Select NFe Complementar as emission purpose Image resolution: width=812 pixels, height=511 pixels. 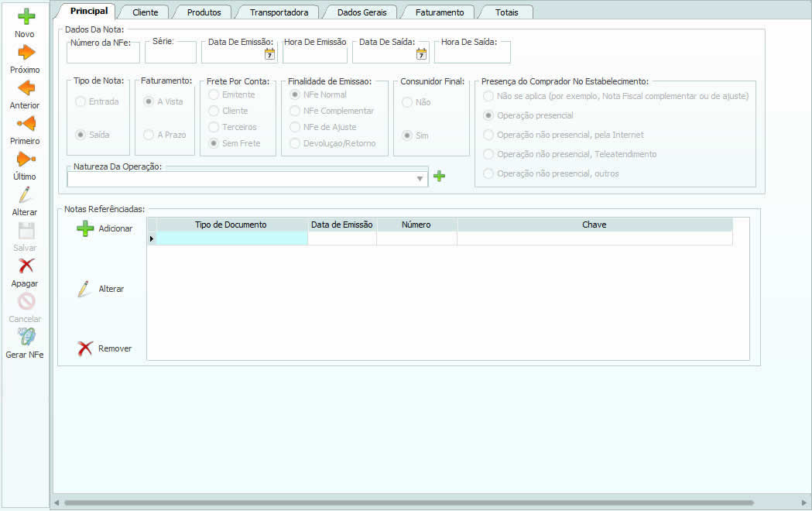click(295, 111)
